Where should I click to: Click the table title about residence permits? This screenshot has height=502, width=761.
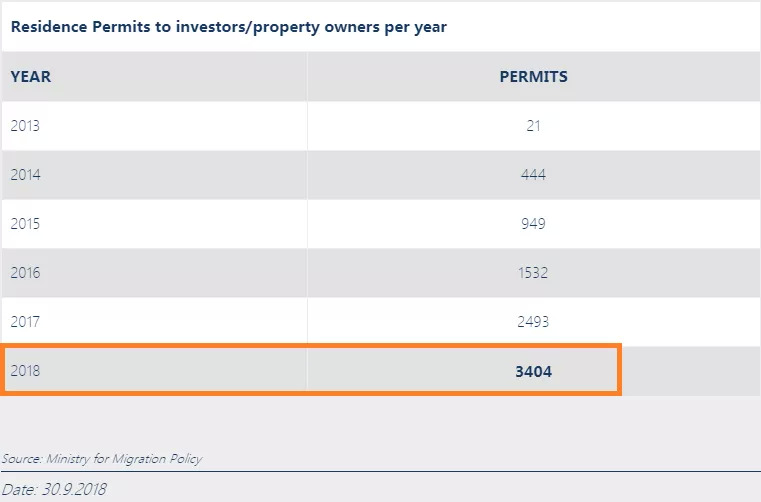click(228, 27)
